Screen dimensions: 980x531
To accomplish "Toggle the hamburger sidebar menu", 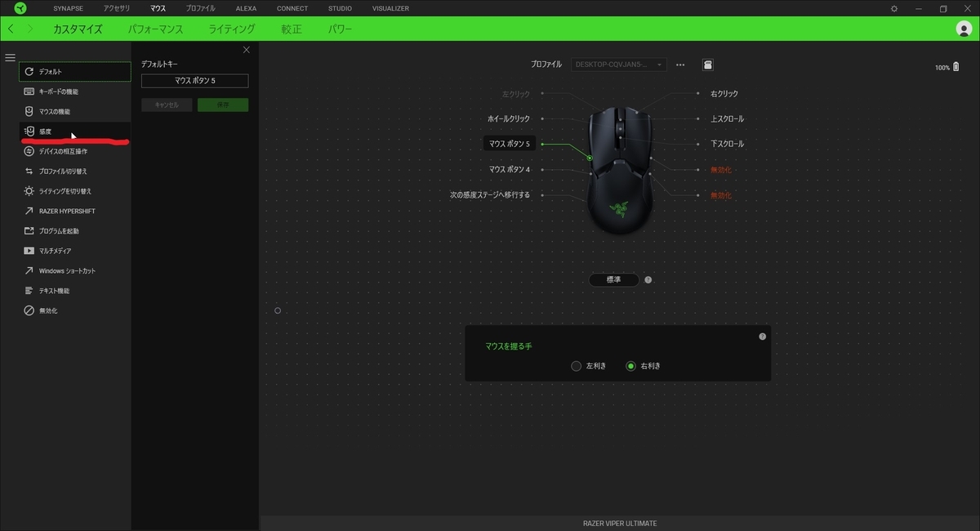I will point(11,57).
